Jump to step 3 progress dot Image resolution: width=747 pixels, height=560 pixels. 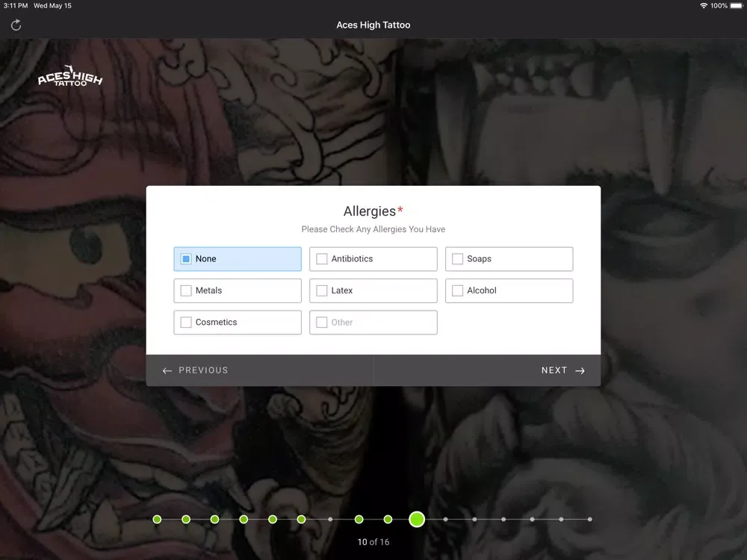[x=215, y=520]
